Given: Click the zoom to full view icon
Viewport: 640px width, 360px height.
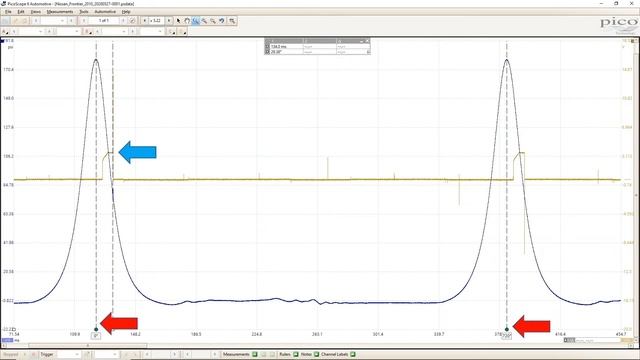Looking at the screenshot, I should click(232, 20).
